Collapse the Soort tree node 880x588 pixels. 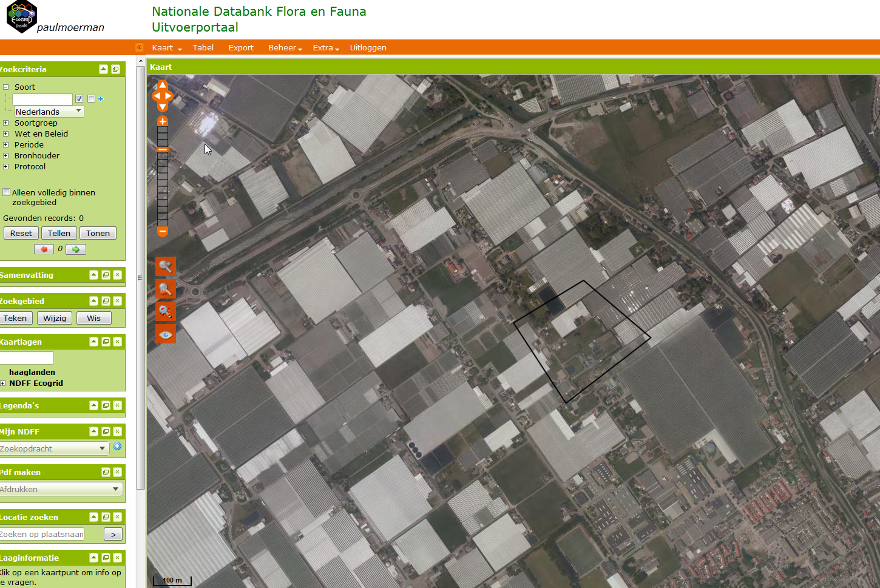(5, 87)
